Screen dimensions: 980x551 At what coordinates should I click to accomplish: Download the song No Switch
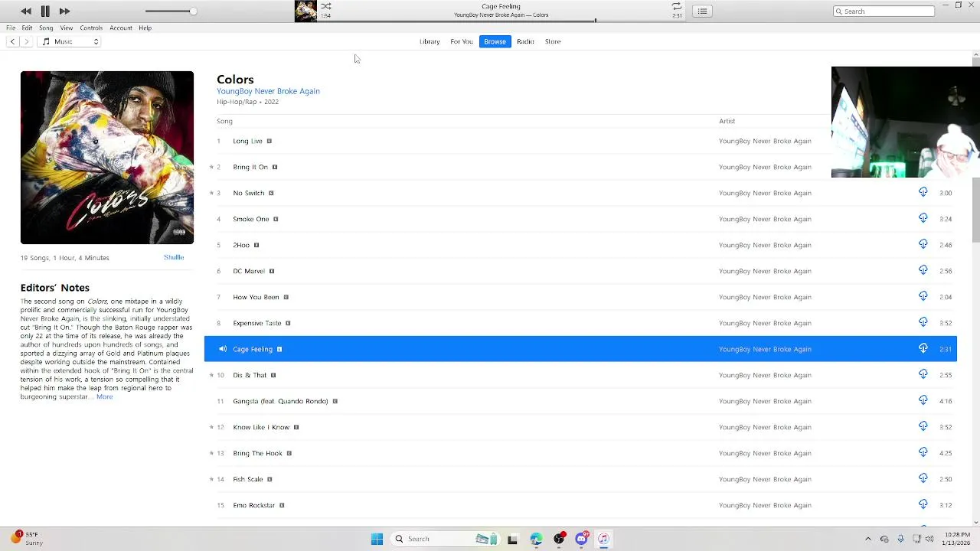pyautogui.click(x=923, y=192)
